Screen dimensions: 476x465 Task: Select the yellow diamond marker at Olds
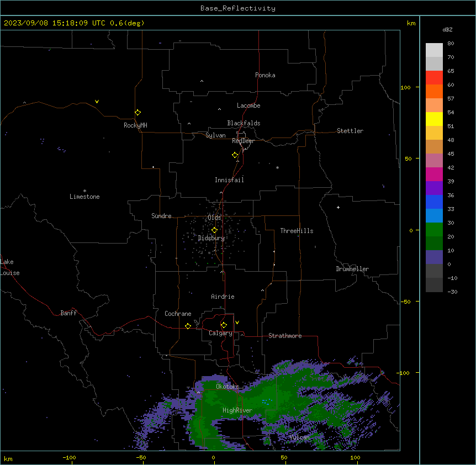pyautogui.click(x=214, y=230)
